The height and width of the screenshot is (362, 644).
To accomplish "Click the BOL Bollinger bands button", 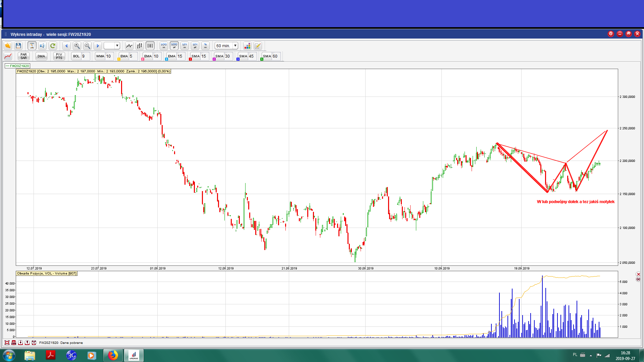I will pos(76,56).
